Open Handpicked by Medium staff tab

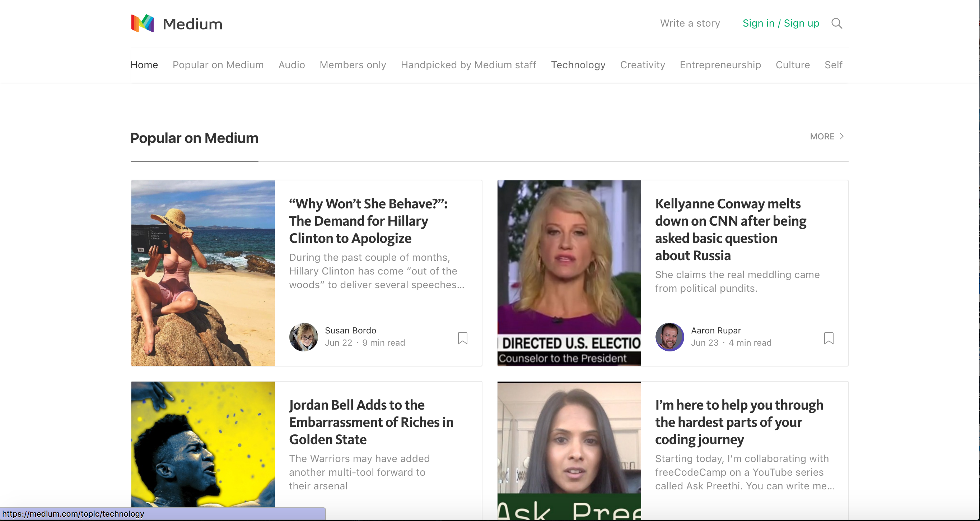point(468,65)
